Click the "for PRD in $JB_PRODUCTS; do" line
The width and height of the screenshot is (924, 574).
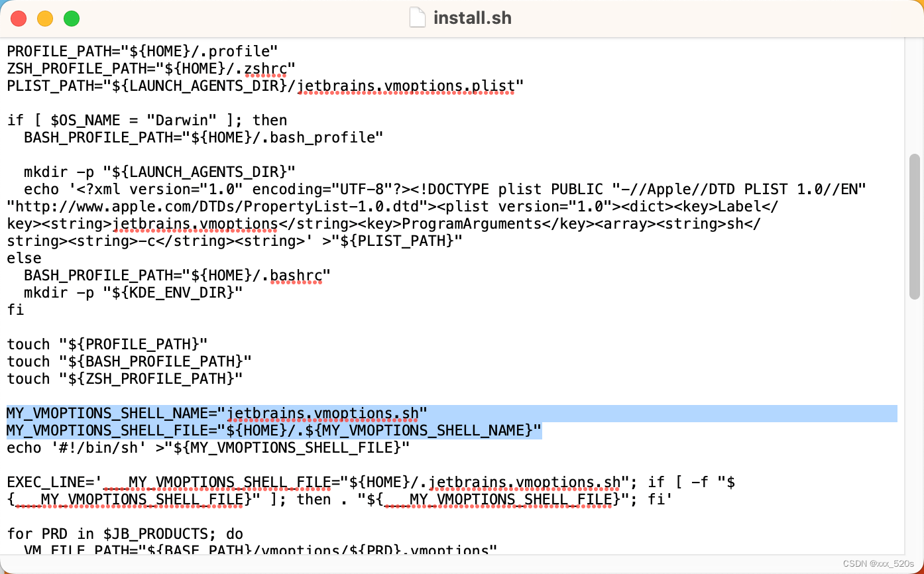click(125, 534)
